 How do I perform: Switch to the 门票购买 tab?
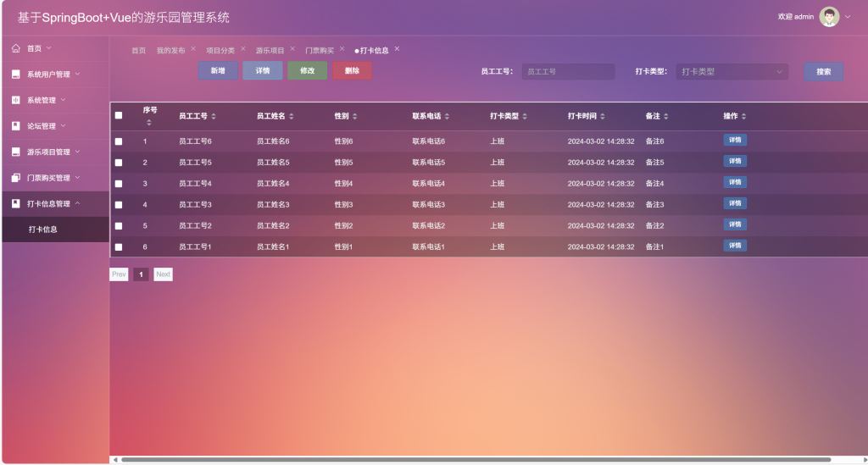[x=320, y=50]
